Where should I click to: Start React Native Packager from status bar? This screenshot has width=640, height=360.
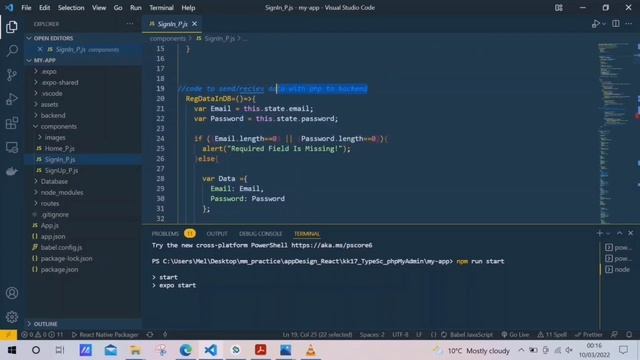coord(105,335)
